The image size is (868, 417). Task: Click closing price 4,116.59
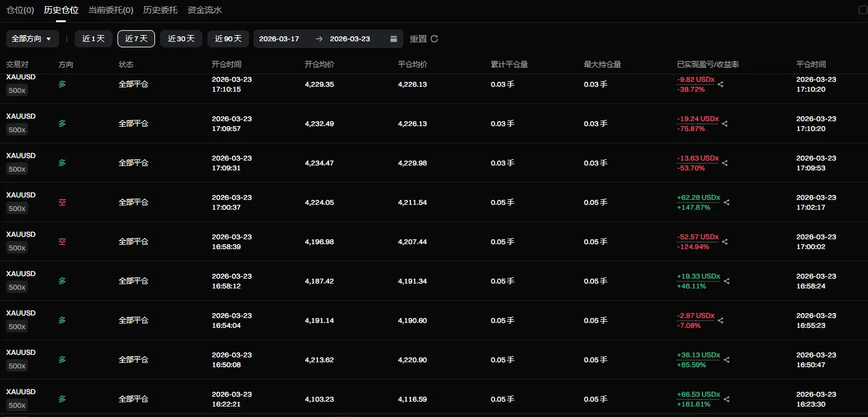[412, 399]
